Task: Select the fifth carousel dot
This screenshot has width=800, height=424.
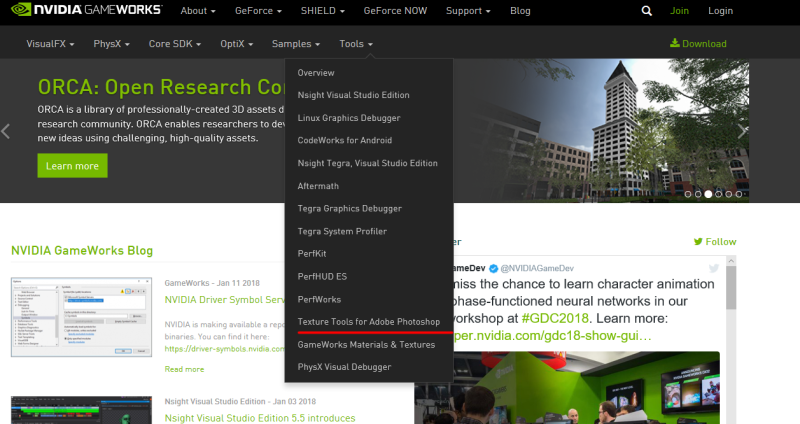Action: [x=729, y=194]
